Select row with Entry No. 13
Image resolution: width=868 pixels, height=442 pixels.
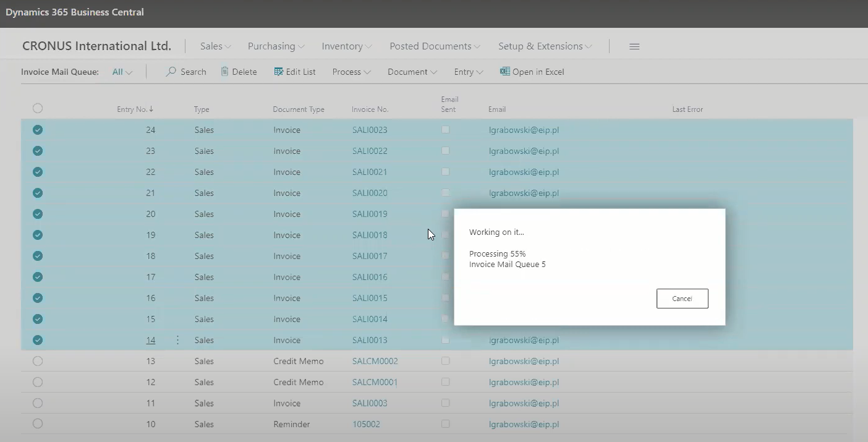38,361
